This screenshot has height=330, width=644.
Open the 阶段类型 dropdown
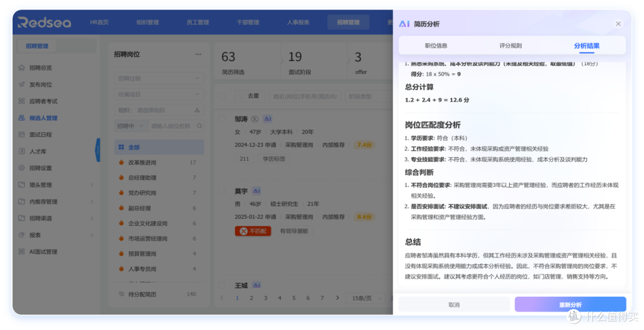pyautogui.click(x=369, y=96)
